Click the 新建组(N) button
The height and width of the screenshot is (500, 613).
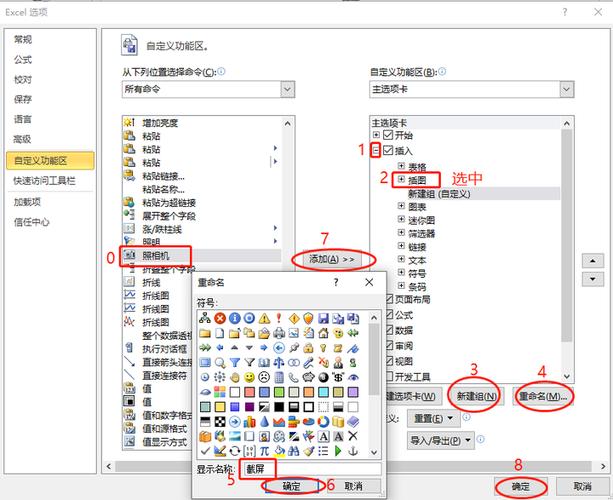(x=476, y=396)
